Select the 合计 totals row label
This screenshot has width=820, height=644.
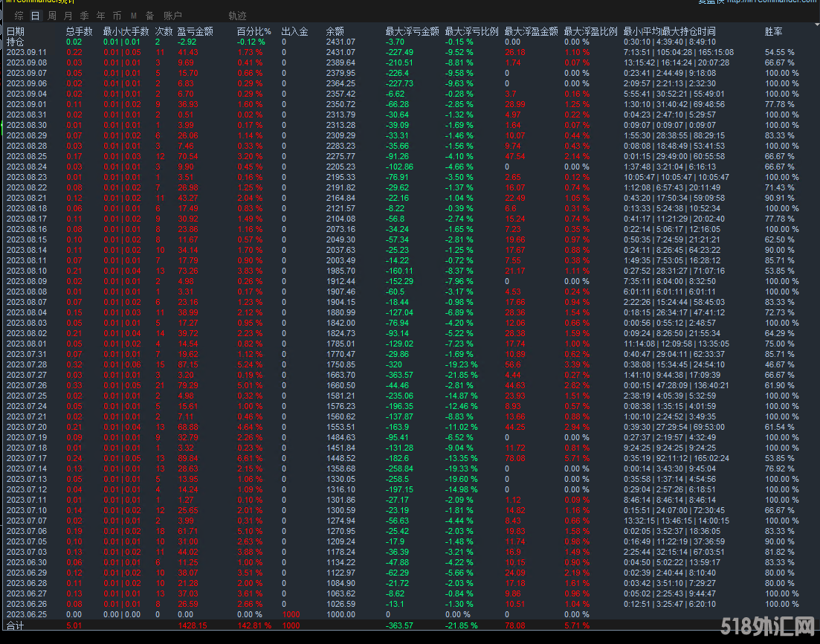(x=16, y=626)
